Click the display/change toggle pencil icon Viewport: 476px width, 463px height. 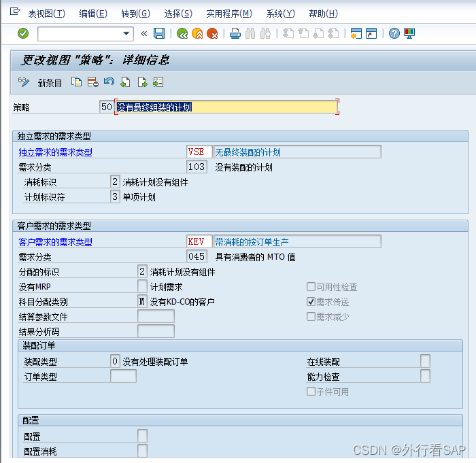24,82
